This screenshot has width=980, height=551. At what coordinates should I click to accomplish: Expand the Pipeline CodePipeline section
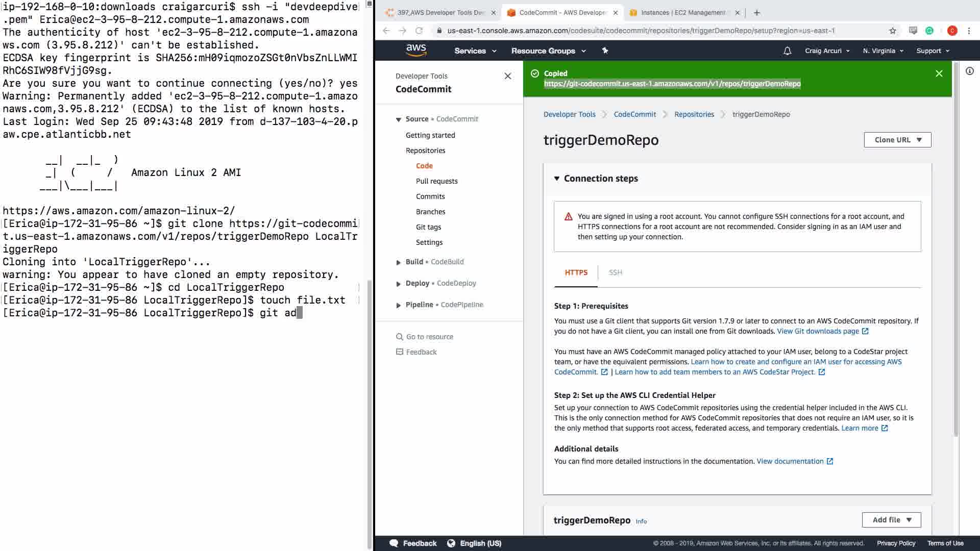tap(399, 305)
